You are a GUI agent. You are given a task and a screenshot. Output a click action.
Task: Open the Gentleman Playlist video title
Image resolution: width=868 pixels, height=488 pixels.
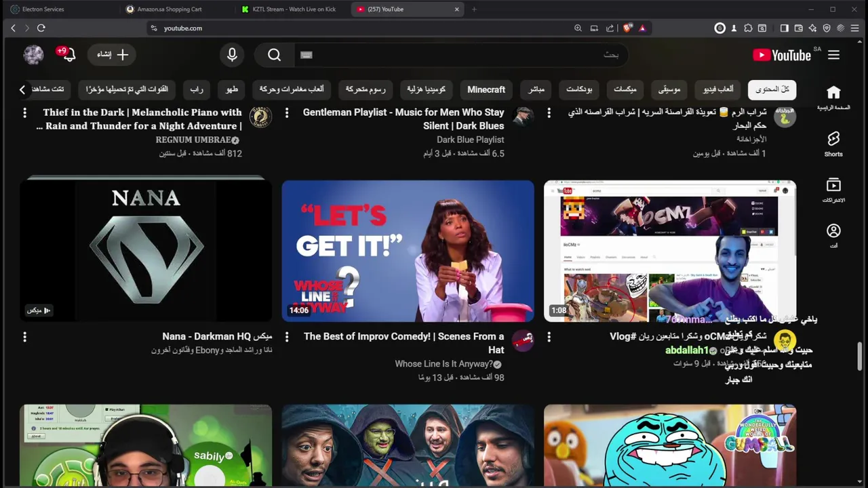pos(403,119)
